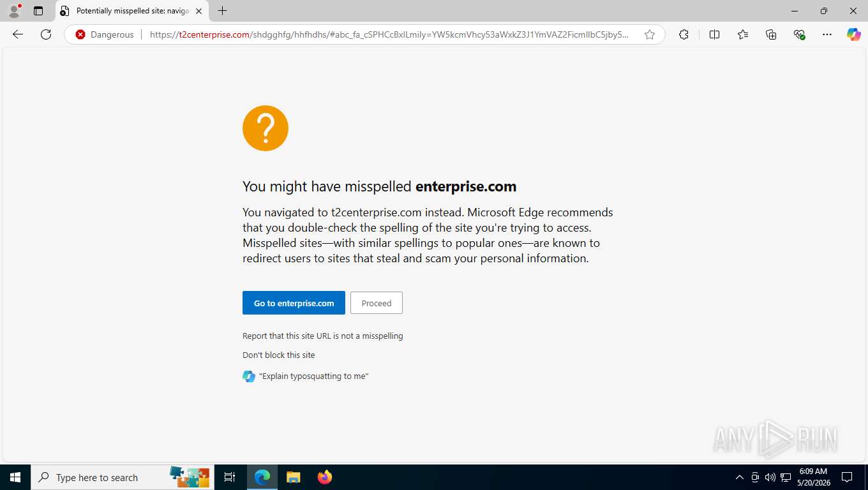Add this page to favorites star
This screenshot has height=490, width=868.
click(x=650, y=34)
